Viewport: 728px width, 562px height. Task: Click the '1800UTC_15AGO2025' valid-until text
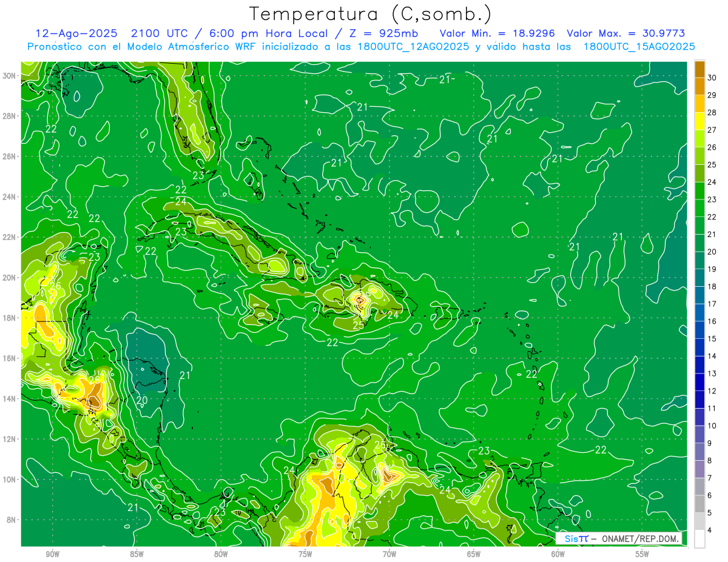coord(639,47)
